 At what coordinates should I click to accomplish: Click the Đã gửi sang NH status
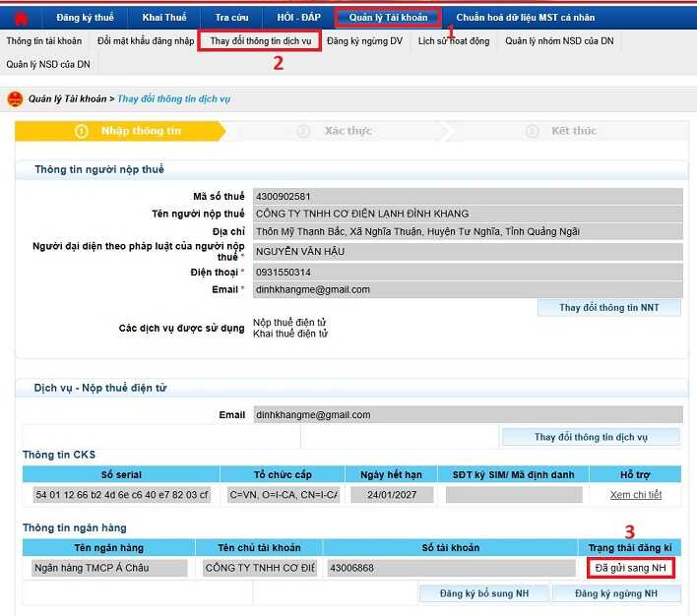[631, 568]
